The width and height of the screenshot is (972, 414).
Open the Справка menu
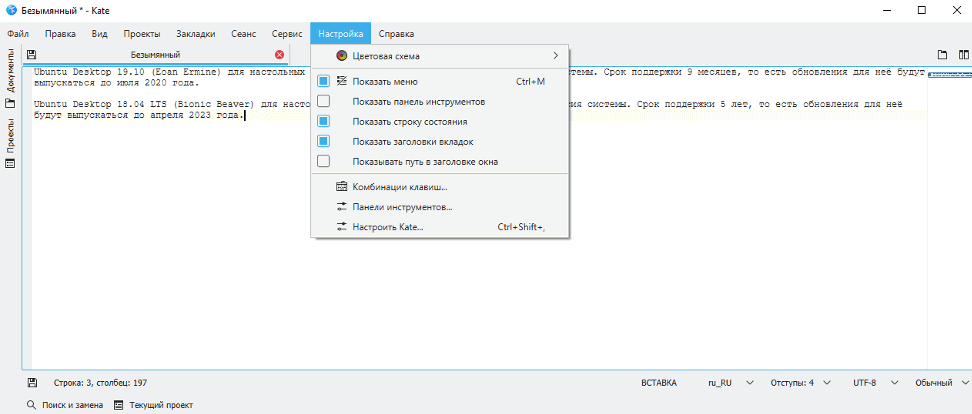pos(396,33)
